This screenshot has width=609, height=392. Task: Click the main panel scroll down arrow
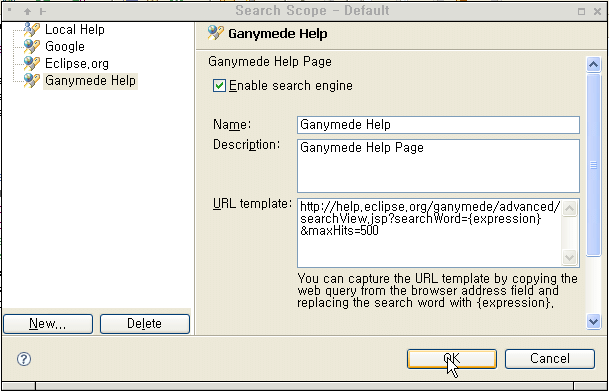click(x=593, y=322)
